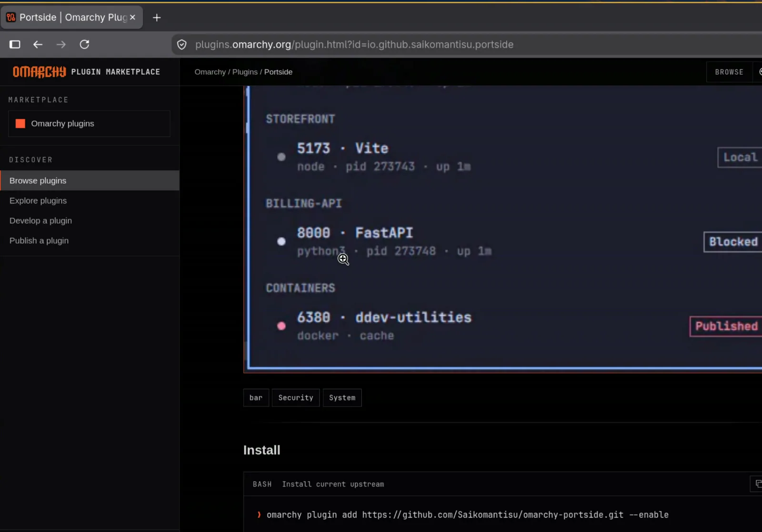The width and height of the screenshot is (762, 532).
Task: Click the Portside breadcrumb text
Action: (278, 72)
